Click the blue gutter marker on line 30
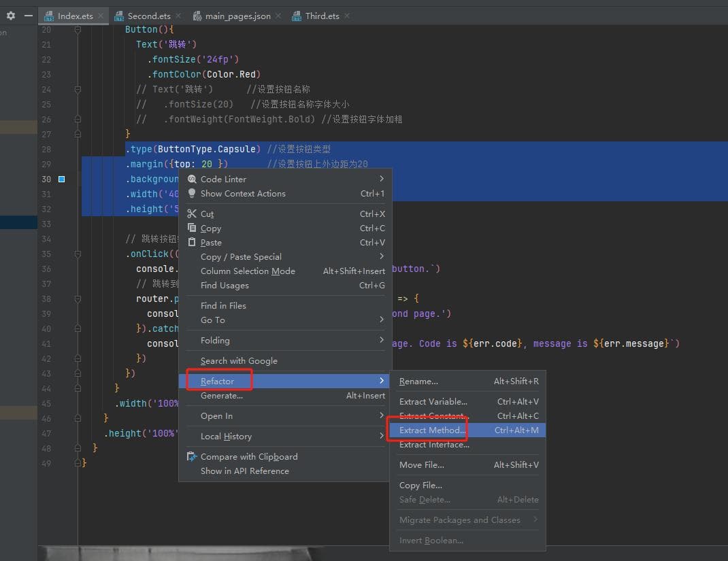Image resolution: width=728 pixels, height=561 pixels. (x=61, y=179)
